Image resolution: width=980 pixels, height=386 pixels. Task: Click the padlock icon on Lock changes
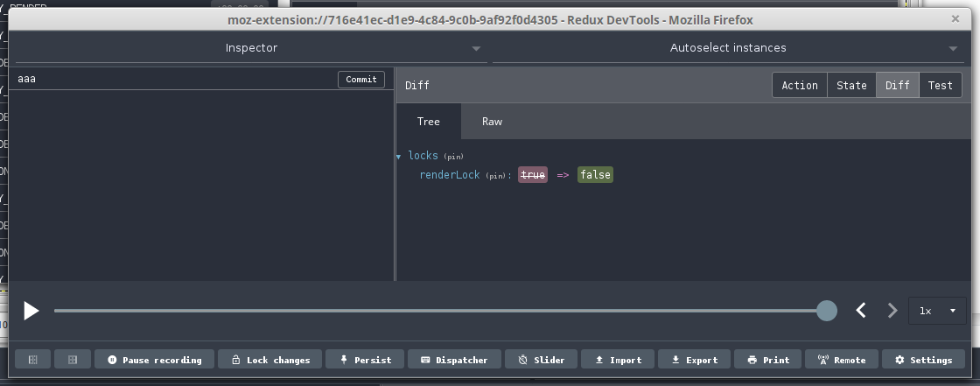click(235, 360)
